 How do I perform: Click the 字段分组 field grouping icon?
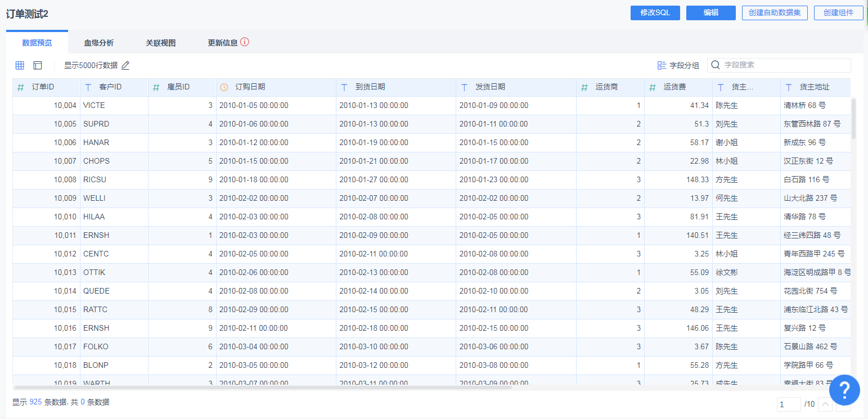tap(662, 65)
